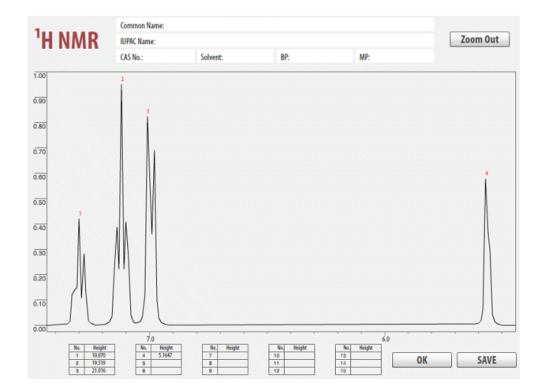Click the 7.0 ppm axis label
The image size is (560, 386).
150,339
